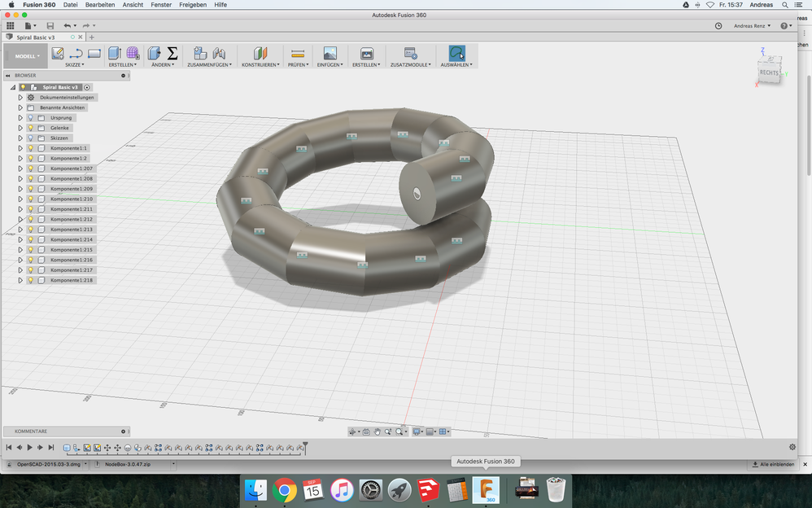Click the Save disk icon
Viewport: 812px width, 508px height.
(x=50, y=25)
